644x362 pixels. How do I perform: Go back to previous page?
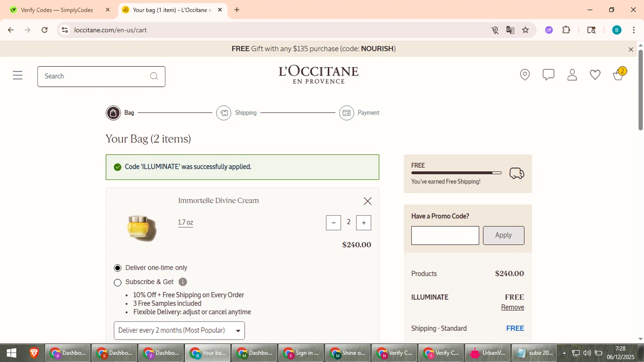[11, 30]
